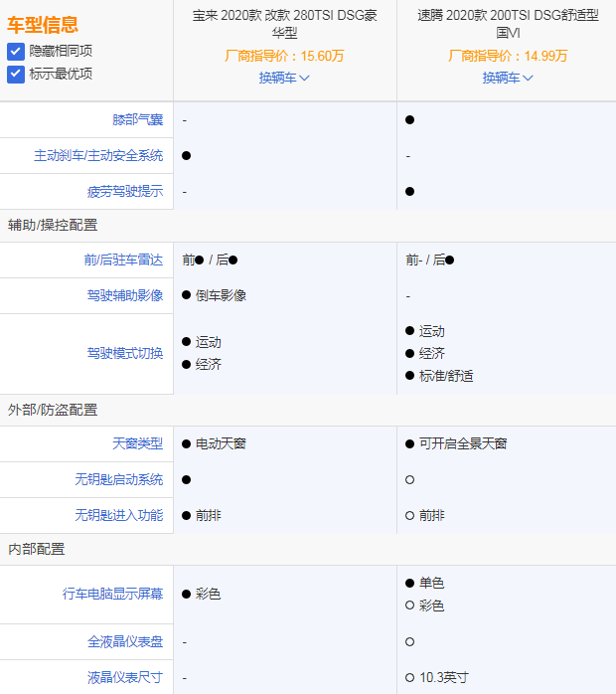
Task: Open the 膝部气囊 feature link
Action: point(137,120)
